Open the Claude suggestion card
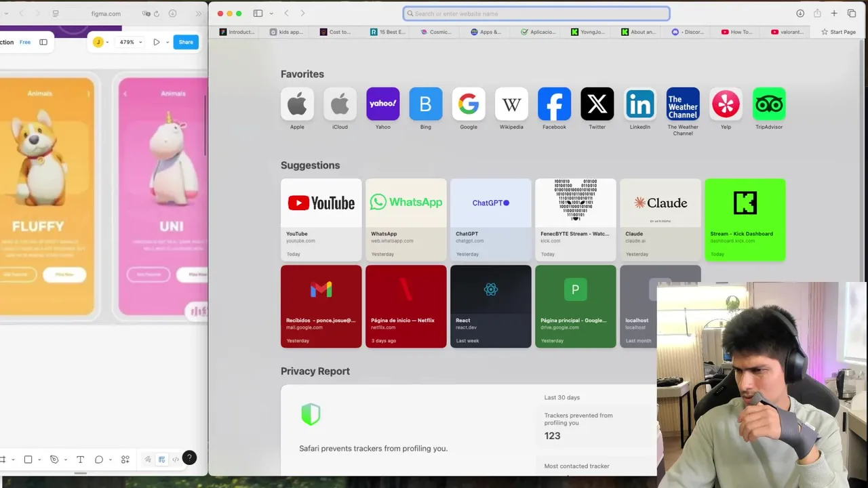Screen dimensions: 868x488 [660, 220]
